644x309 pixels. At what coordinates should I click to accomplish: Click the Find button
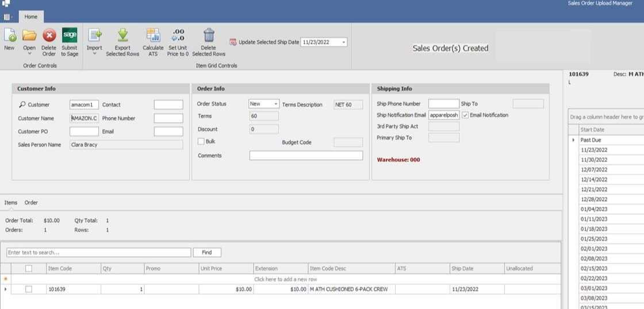point(207,252)
